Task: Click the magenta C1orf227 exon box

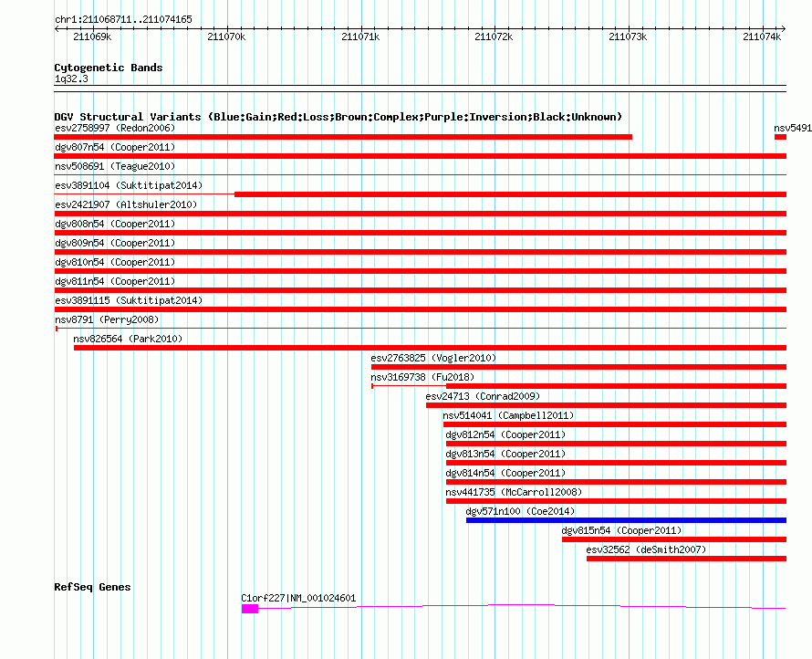Action: [x=250, y=609]
